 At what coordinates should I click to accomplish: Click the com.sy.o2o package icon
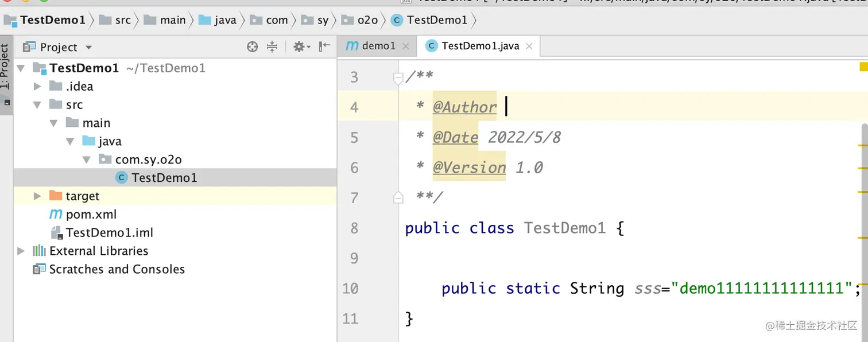tap(104, 159)
